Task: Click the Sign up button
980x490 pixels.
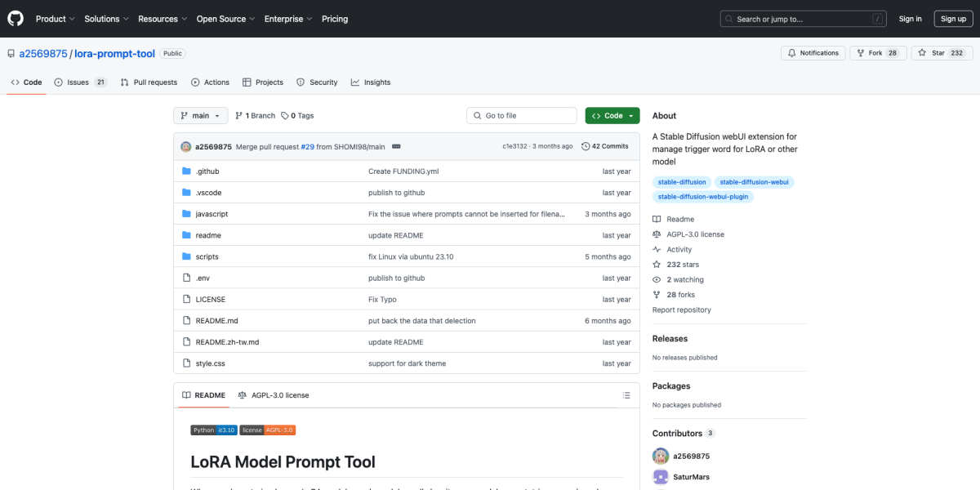Action: click(953, 18)
